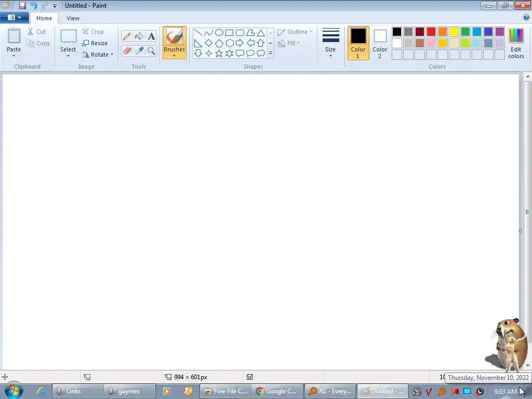The height and width of the screenshot is (399, 532).
Task: Choose the Rectangle shape
Action: point(229,33)
